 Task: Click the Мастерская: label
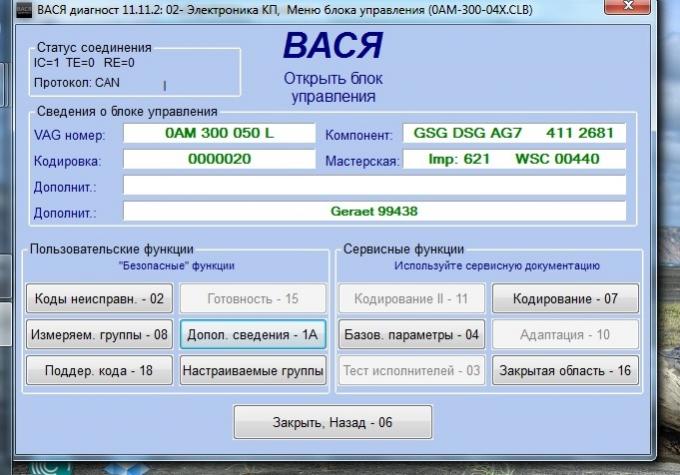pos(362,161)
